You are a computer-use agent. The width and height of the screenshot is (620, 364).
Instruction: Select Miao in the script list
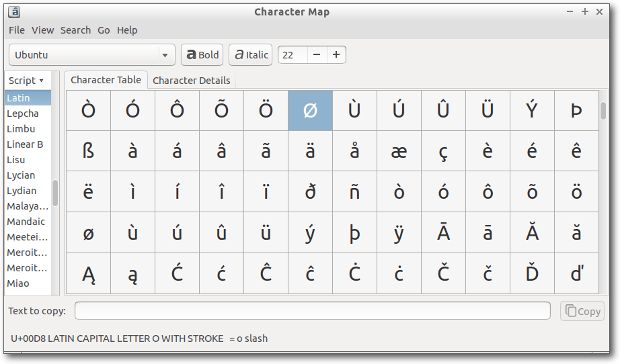click(28, 283)
